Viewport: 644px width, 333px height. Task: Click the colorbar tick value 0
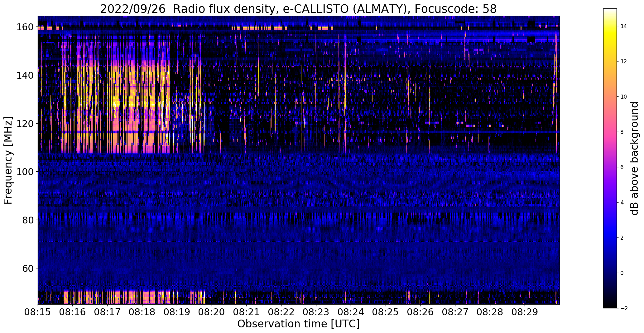622,273
